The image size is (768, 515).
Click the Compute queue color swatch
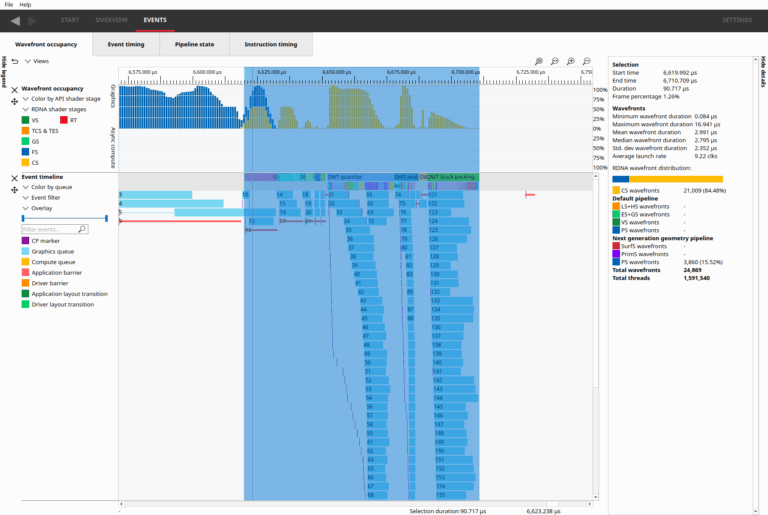click(25, 262)
